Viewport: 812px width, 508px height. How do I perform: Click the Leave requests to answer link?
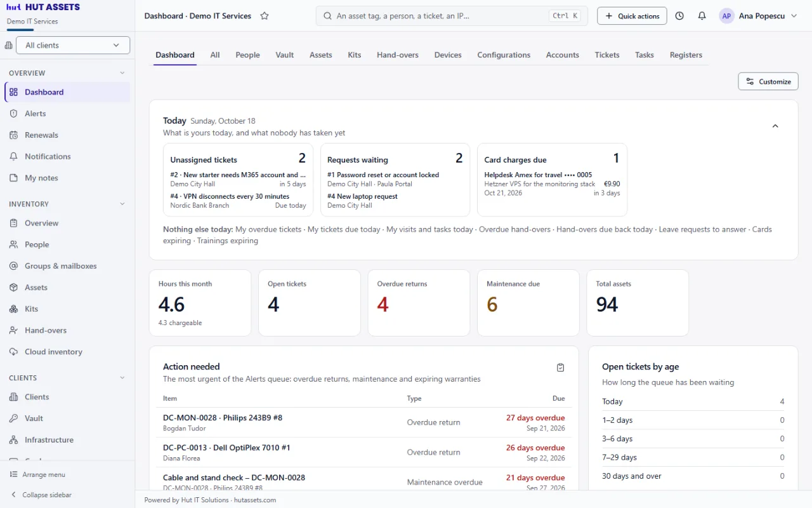703,229
